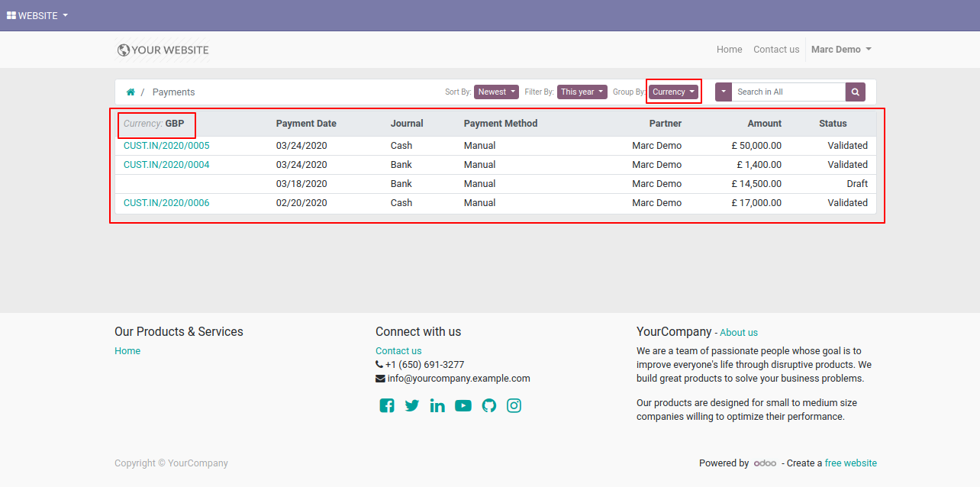
Task: Click the footer Contact us link
Action: [x=398, y=351]
